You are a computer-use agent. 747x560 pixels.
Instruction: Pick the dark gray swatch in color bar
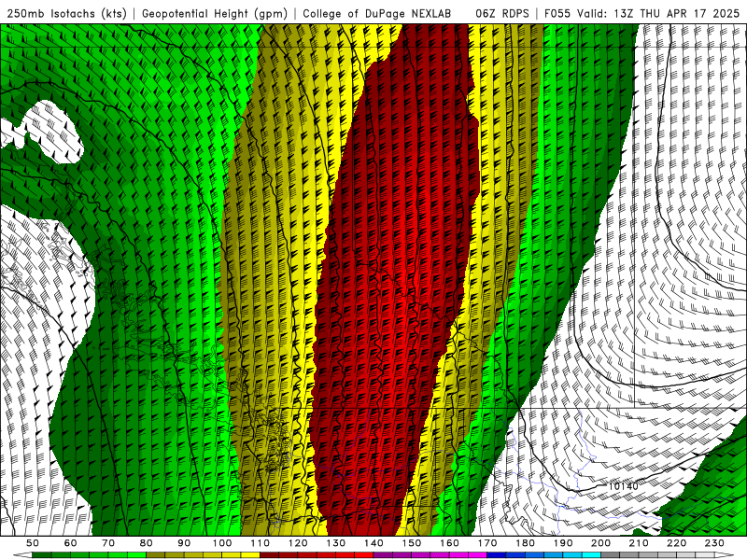coord(611,554)
